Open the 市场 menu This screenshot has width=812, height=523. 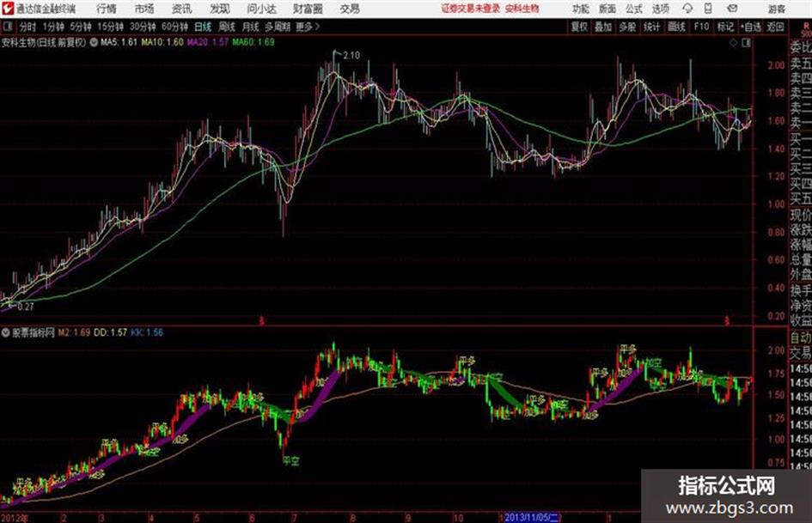(144, 9)
